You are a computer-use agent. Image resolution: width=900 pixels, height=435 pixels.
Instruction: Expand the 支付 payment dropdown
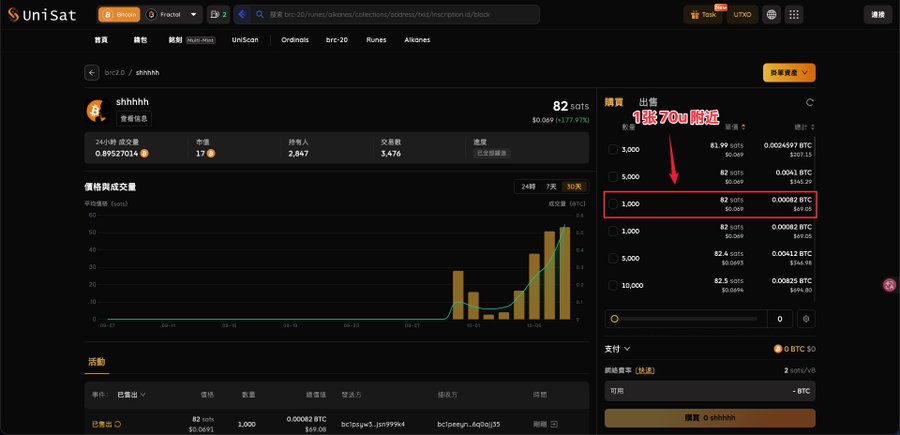point(618,348)
